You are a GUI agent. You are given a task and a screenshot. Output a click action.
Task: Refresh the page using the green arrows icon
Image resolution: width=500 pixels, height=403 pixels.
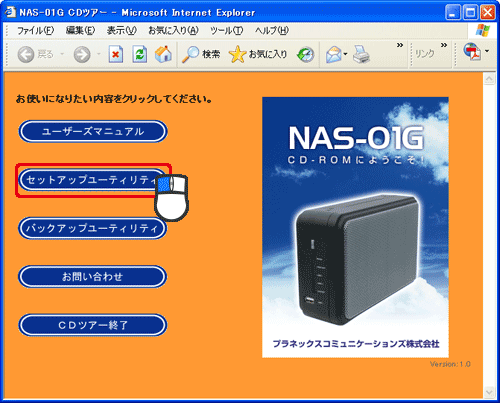tap(140, 54)
